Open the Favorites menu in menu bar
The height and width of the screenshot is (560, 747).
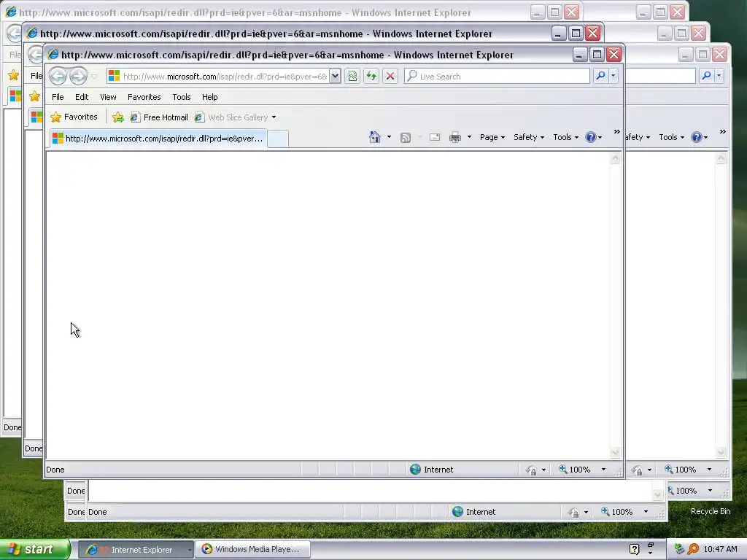[x=144, y=97]
